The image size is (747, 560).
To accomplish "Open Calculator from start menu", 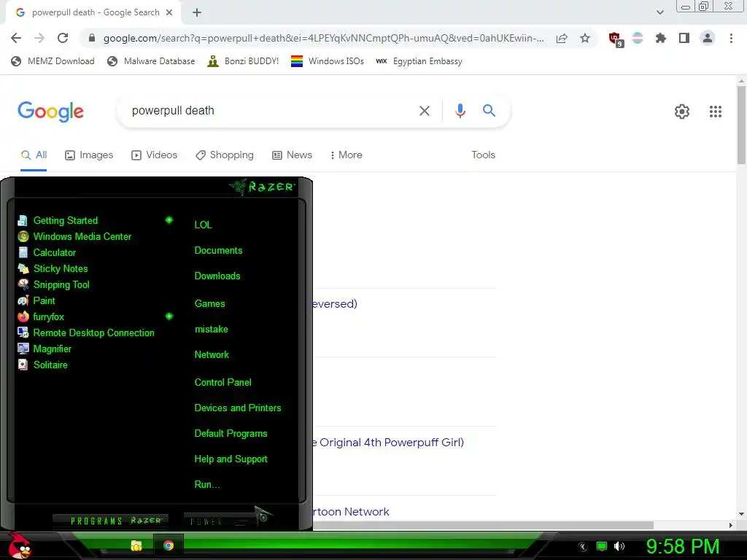I will pyautogui.click(x=47, y=253).
